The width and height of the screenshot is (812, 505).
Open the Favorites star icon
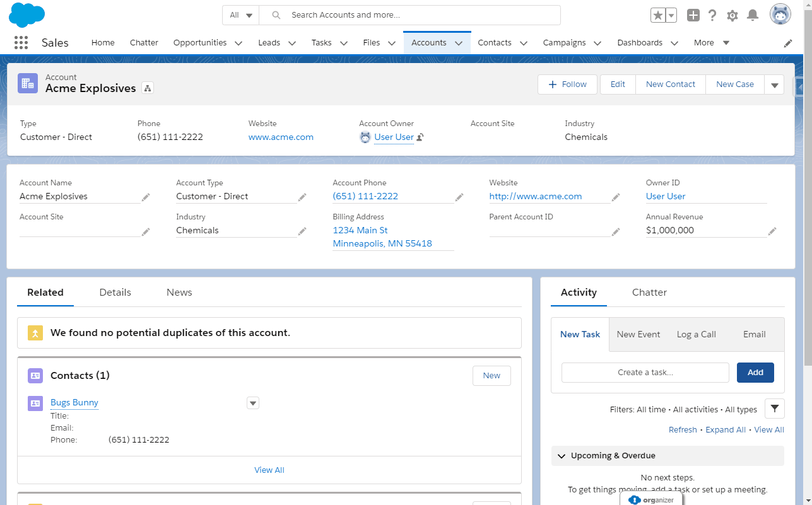(657, 15)
